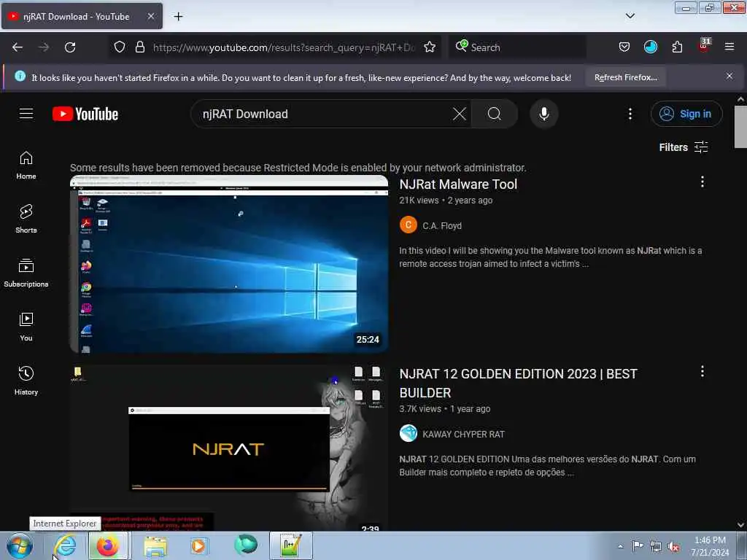Show hidden tray icons arrow
The height and width of the screenshot is (560, 747).
point(620,546)
